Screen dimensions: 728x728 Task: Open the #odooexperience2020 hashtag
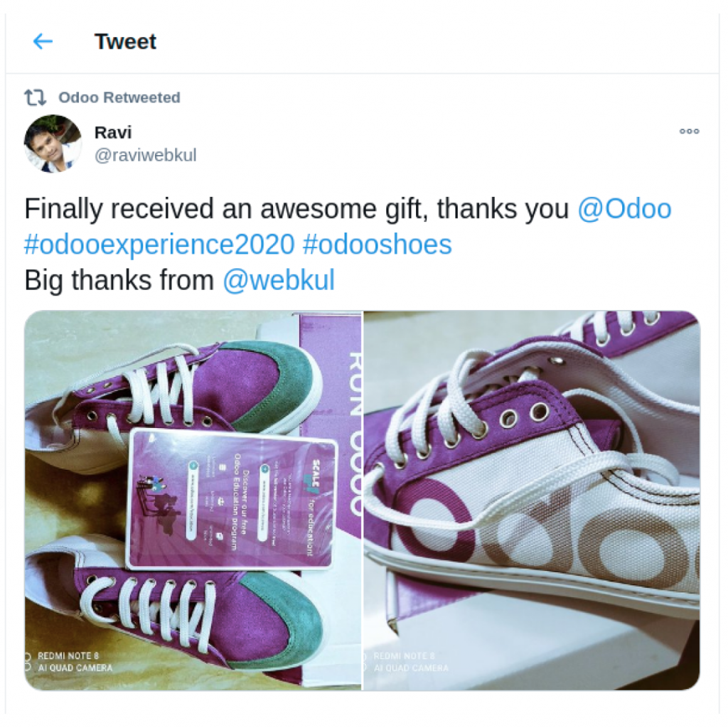click(x=159, y=245)
